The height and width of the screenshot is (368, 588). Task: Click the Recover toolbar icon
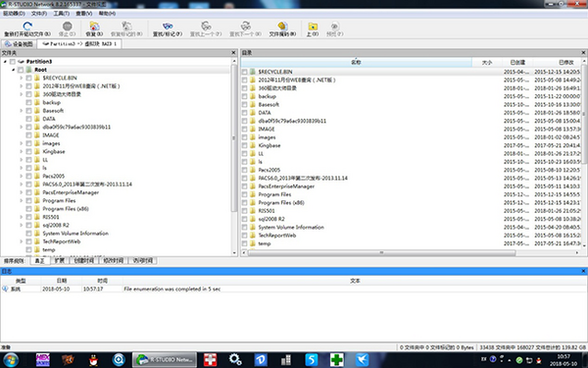pyautogui.click(x=94, y=26)
